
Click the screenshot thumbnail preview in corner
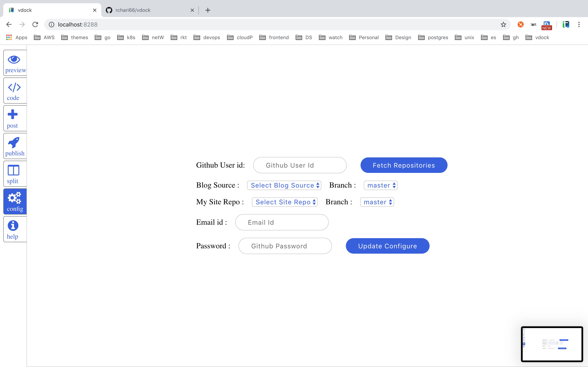click(x=552, y=344)
